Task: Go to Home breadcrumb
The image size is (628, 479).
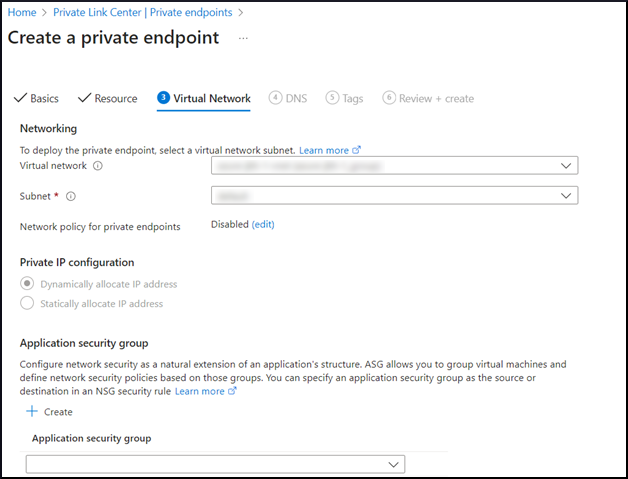Action: click(21, 12)
